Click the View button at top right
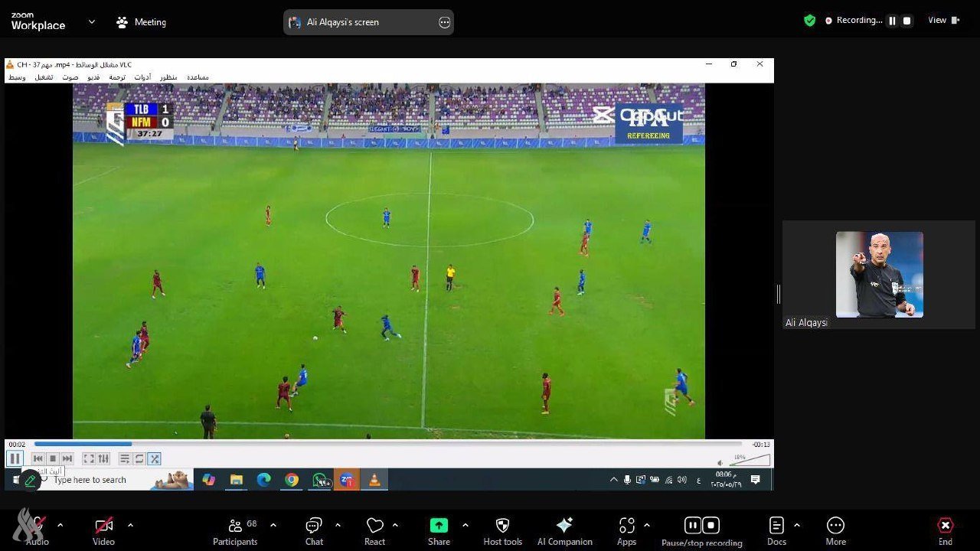 pyautogui.click(x=943, y=21)
